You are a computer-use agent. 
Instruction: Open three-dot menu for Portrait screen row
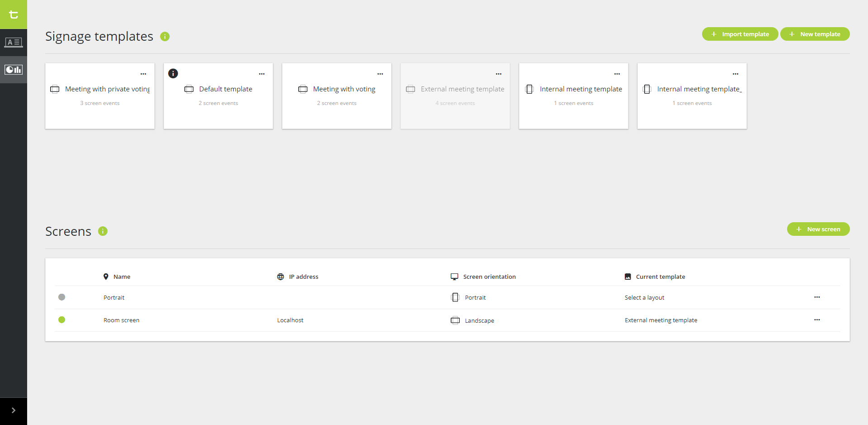click(817, 297)
